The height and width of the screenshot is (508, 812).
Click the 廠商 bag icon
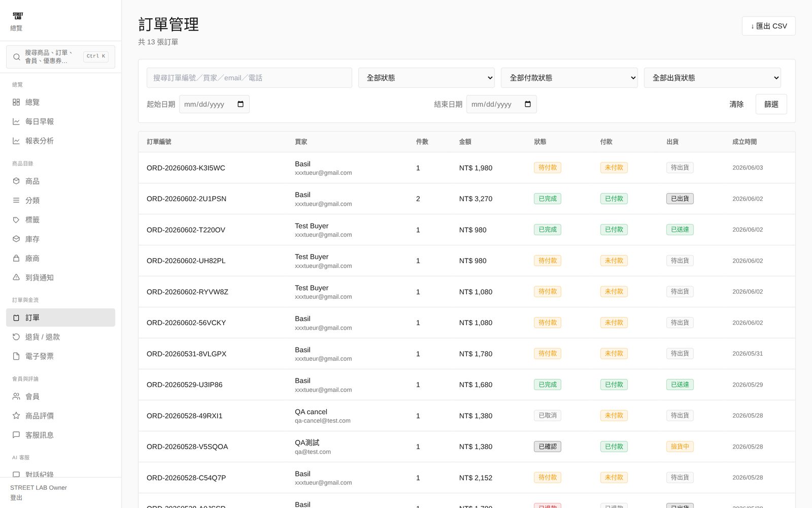tap(16, 258)
